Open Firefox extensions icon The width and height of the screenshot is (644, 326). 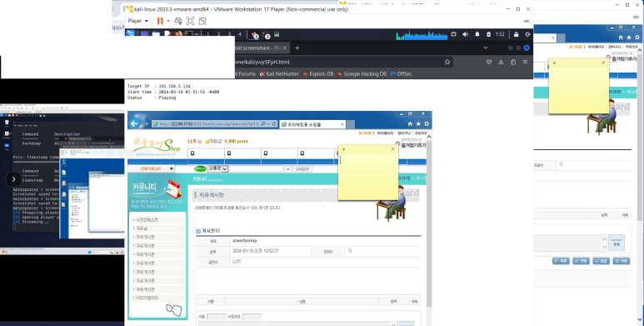[513, 62]
